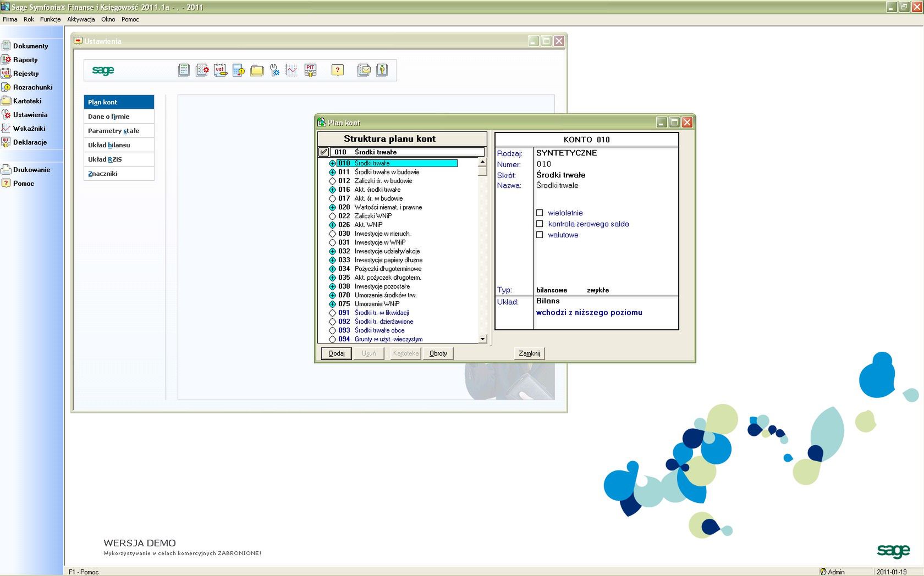This screenshot has height=576, width=924.
Task: Open the Funkcje menu
Action: click(x=50, y=19)
